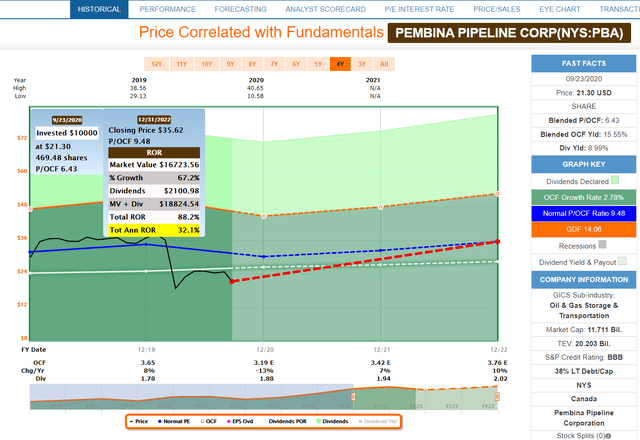Image resolution: width=640 pixels, height=440 pixels.
Task: Select the 8Y range button
Action: click(252, 64)
